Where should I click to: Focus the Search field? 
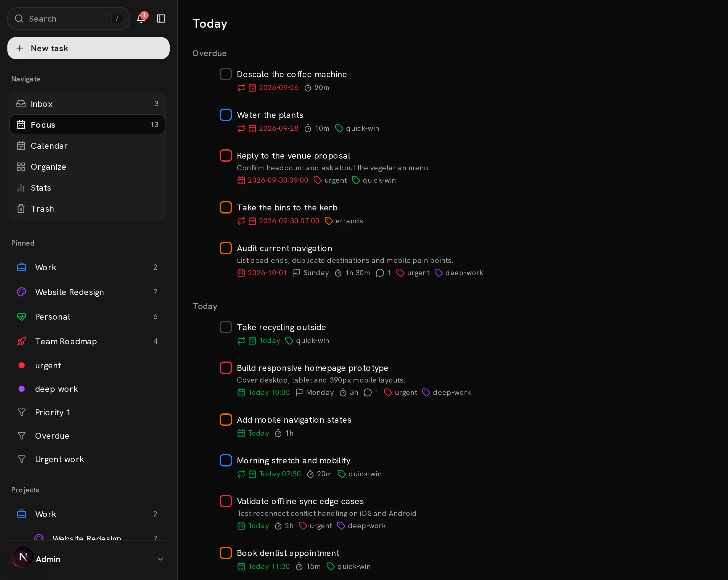69,19
